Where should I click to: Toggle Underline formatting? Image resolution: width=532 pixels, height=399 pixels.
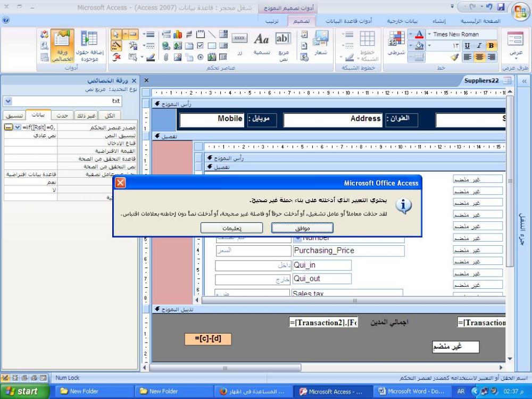(x=468, y=46)
